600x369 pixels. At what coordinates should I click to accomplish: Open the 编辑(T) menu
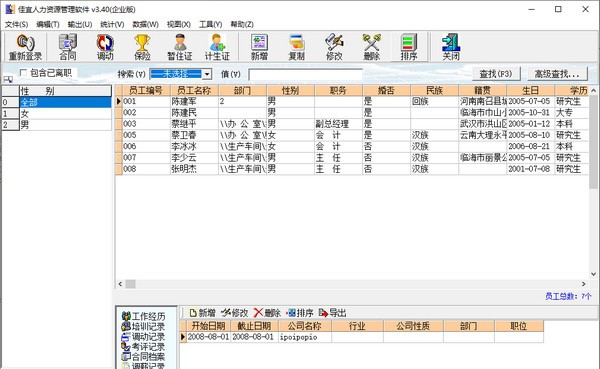[48, 24]
